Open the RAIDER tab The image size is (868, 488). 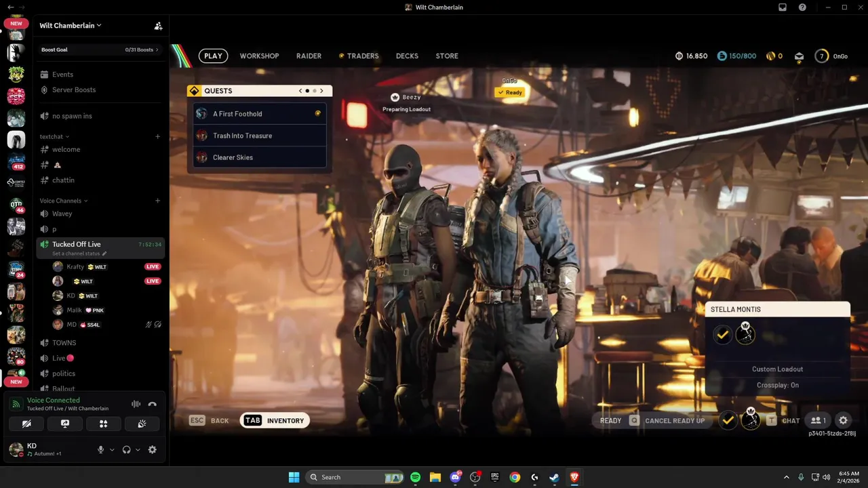[309, 56]
